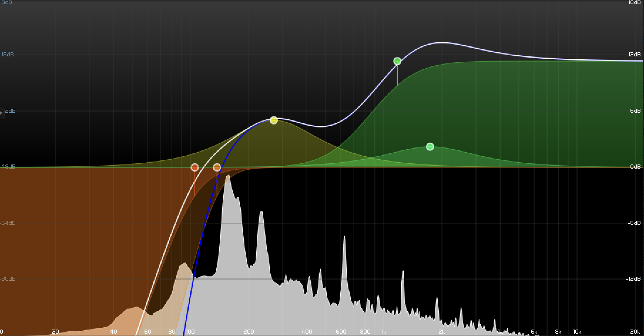Click the 1k frequency axis label
The height and width of the screenshot is (336, 644).
tap(384, 332)
